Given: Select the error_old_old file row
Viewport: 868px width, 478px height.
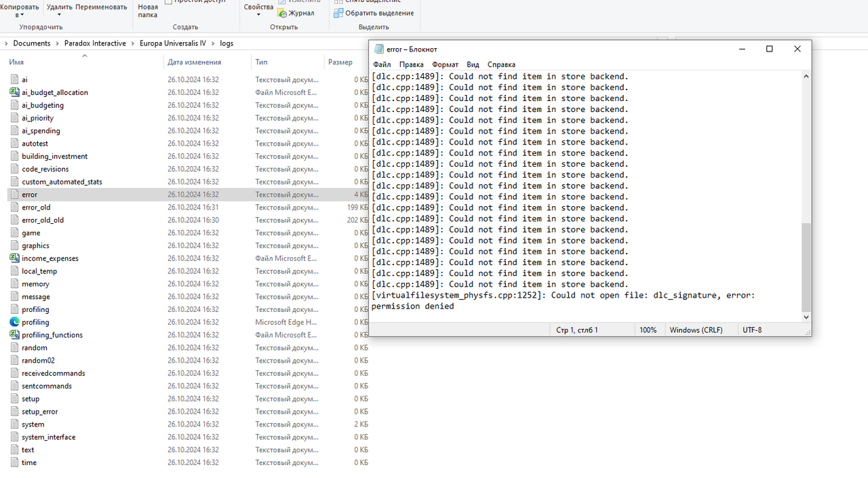Looking at the screenshot, I should (189, 220).
